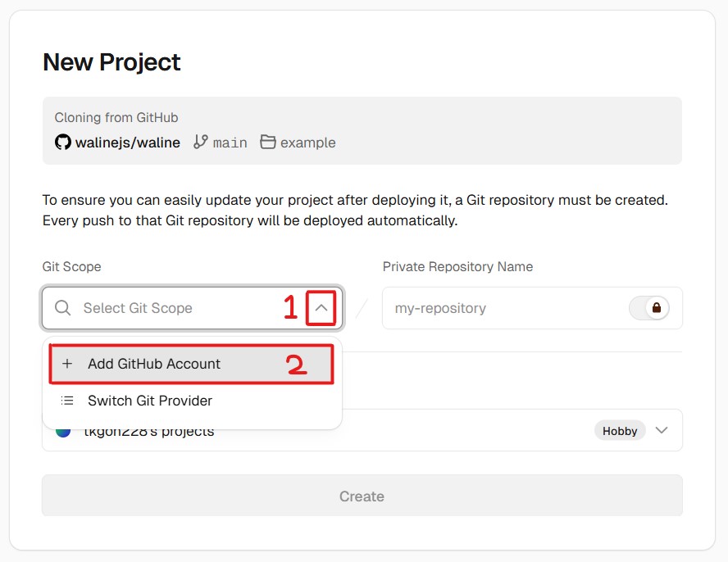Click the plus icon for Add GitHub Account
This screenshot has height=562, width=728.
[67, 364]
